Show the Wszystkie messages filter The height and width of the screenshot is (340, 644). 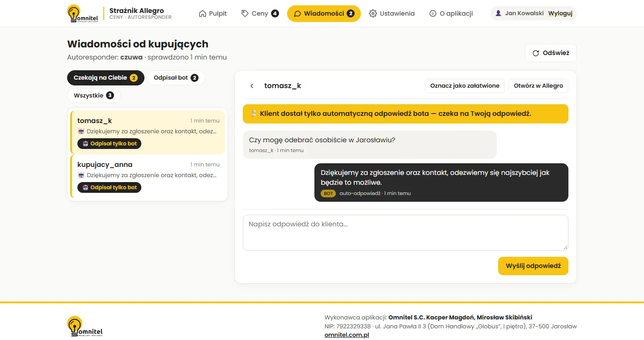pyautogui.click(x=94, y=95)
